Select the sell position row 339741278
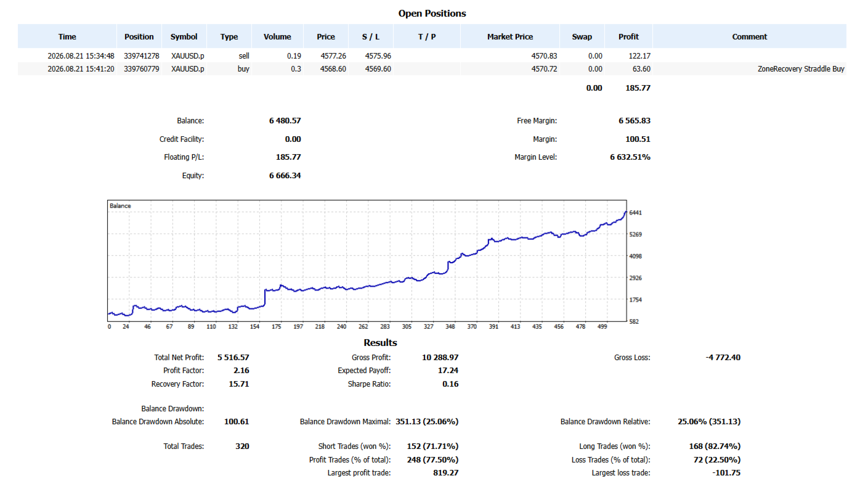Screen dimensions: 868x481 (x=432, y=55)
